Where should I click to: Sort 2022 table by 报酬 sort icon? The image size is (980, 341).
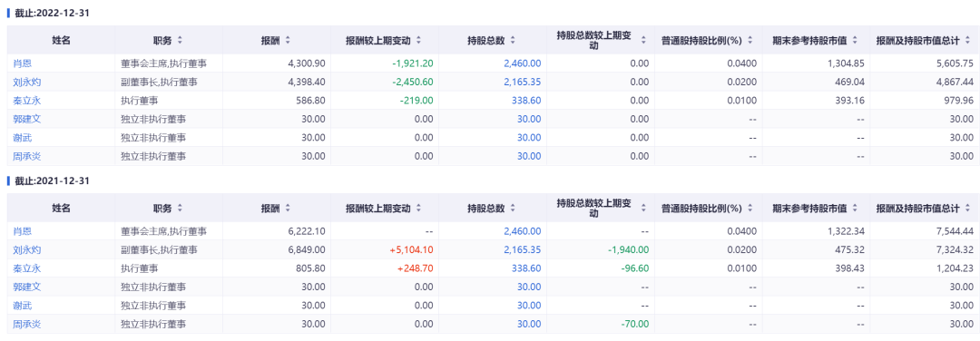[288, 40]
